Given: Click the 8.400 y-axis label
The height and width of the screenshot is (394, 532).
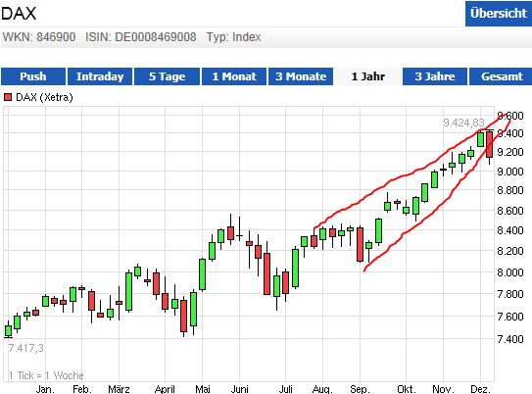Looking at the screenshot, I should (x=510, y=230).
